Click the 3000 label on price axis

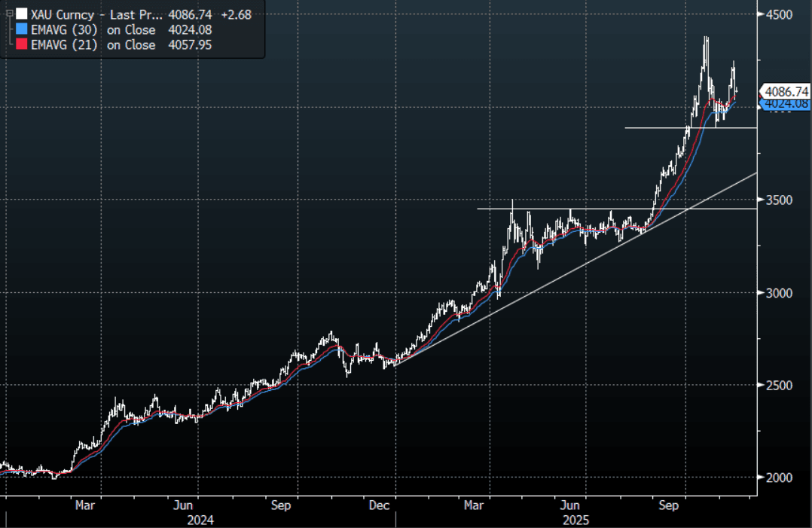782,292
